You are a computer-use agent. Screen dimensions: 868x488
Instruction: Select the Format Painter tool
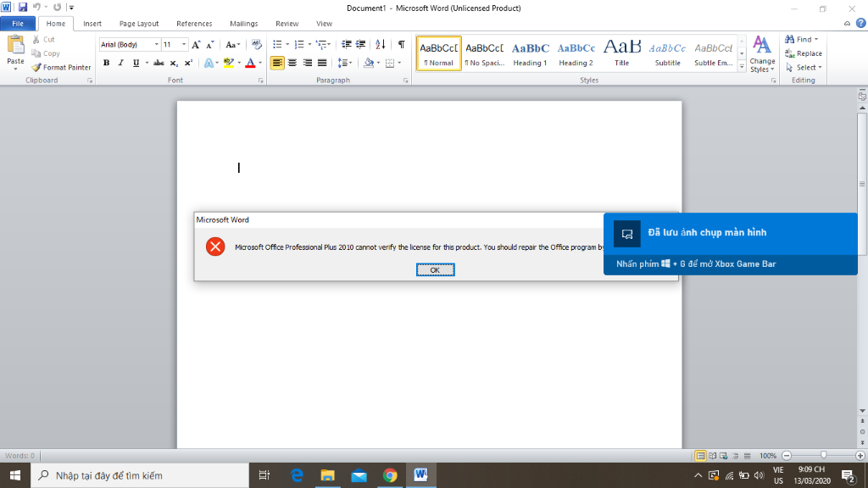[61, 68]
